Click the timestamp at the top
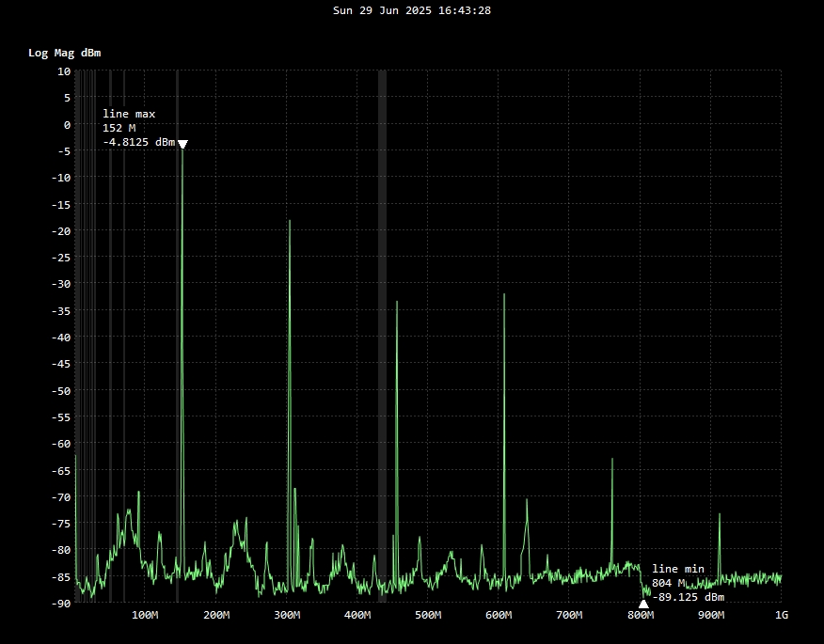The height and width of the screenshot is (644, 824). 412,10
